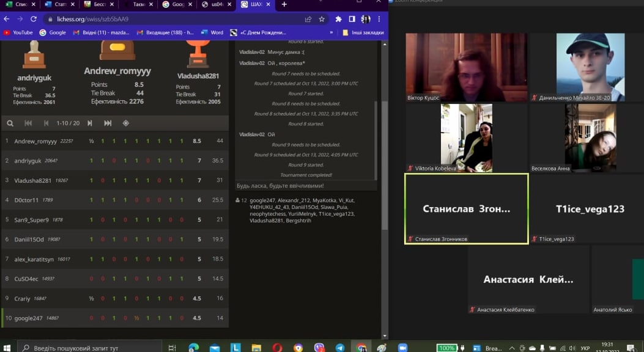Open Opera browser from the taskbar
This screenshot has height=352, width=644.
[277, 348]
